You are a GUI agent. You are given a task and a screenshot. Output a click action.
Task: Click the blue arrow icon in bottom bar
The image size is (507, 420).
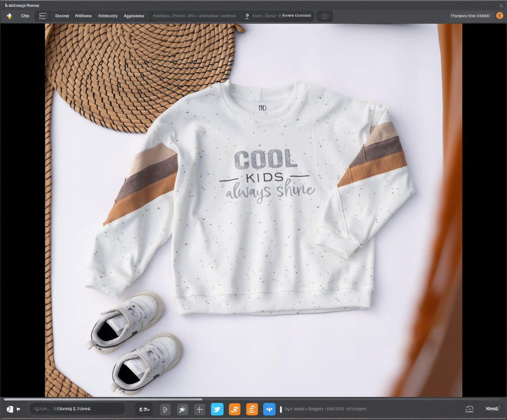[x=269, y=409]
